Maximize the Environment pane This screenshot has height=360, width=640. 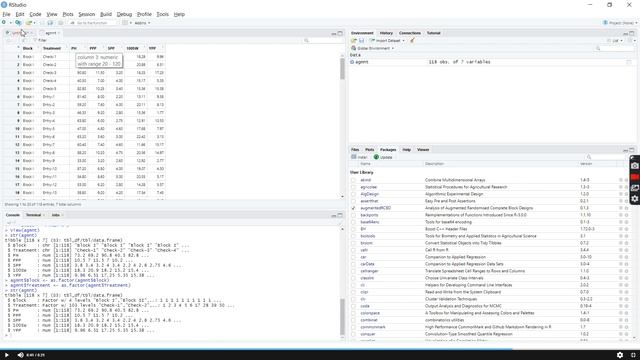click(x=632, y=33)
